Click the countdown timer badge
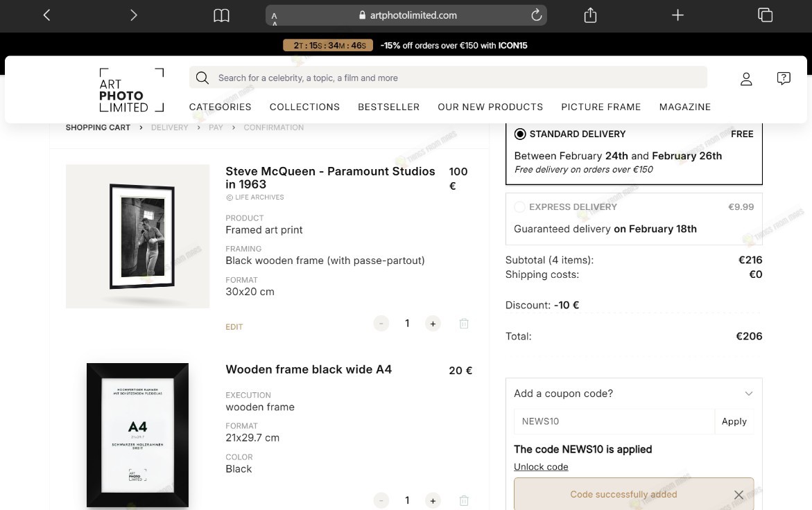 [x=328, y=46]
